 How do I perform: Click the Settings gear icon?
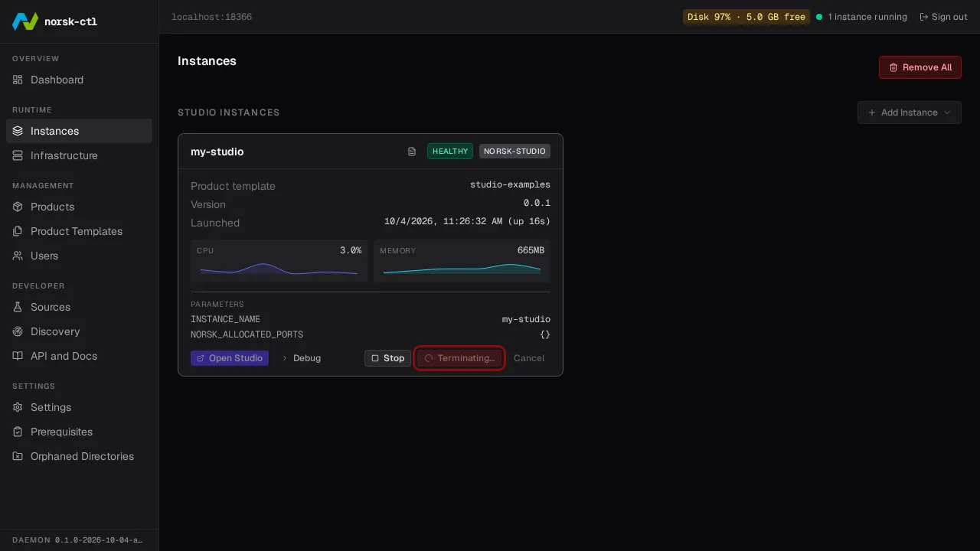point(18,407)
